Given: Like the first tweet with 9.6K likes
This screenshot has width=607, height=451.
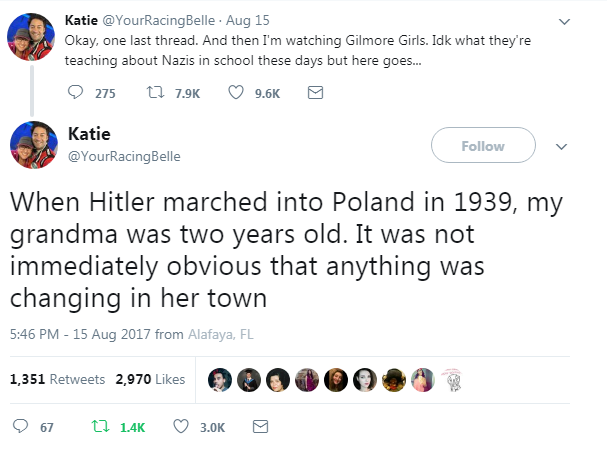Looking at the screenshot, I should (236, 93).
